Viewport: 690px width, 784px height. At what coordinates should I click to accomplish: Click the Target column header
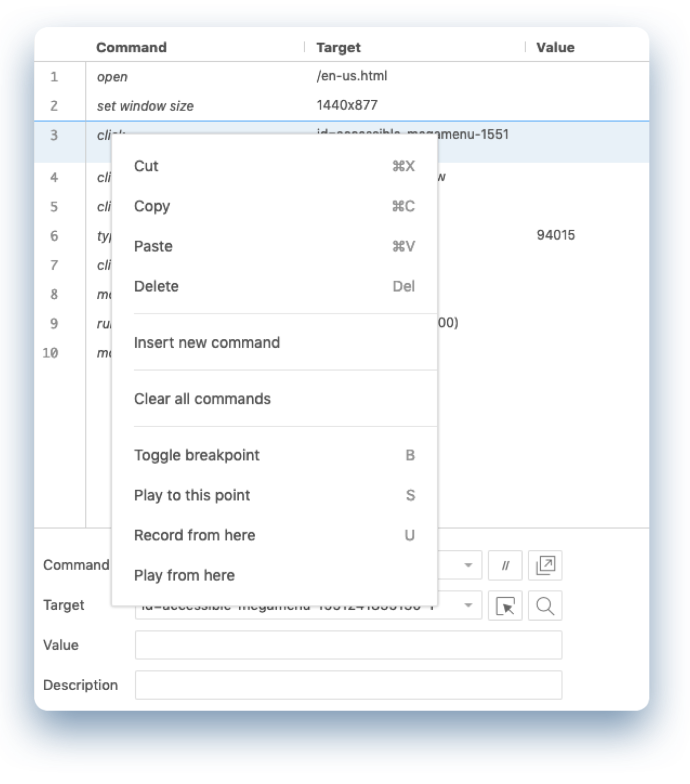point(339,48)
